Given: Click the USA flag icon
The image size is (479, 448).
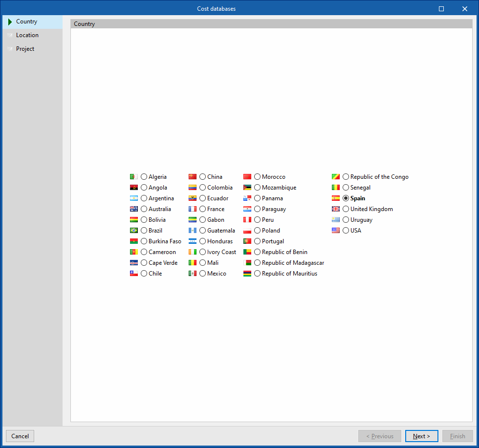Looking at the screenshot, I should click(x=336, y=230).
